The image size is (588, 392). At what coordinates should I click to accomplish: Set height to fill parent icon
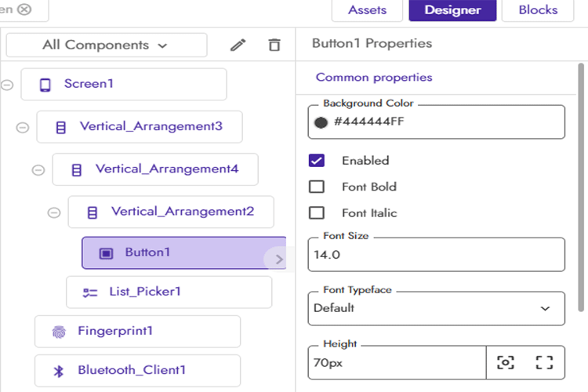click(x=544, y=362)
